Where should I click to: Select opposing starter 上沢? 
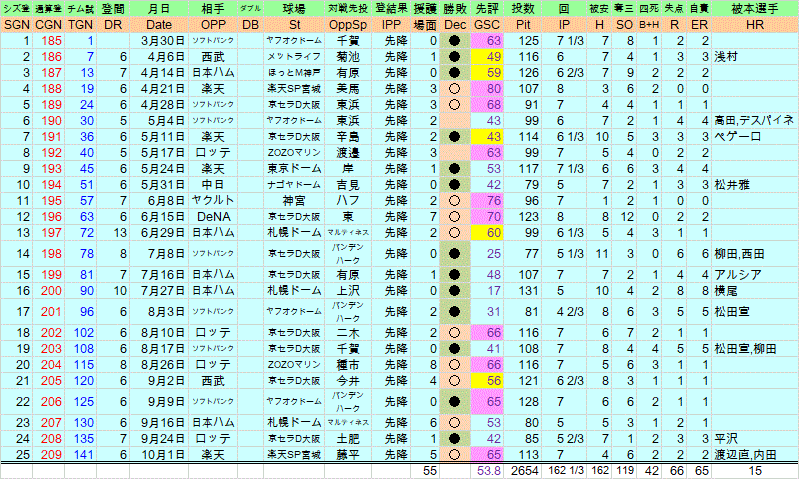348,291
